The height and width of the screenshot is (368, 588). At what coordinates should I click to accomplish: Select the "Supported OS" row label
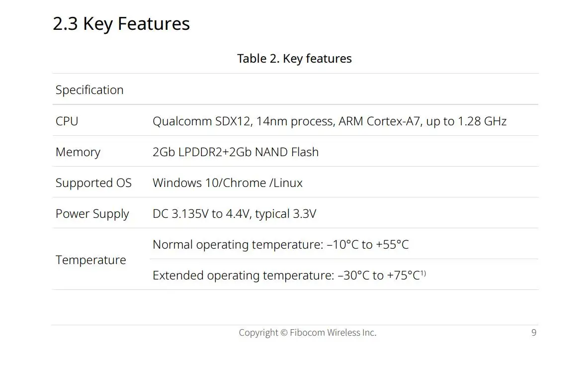tap(93, 183)
